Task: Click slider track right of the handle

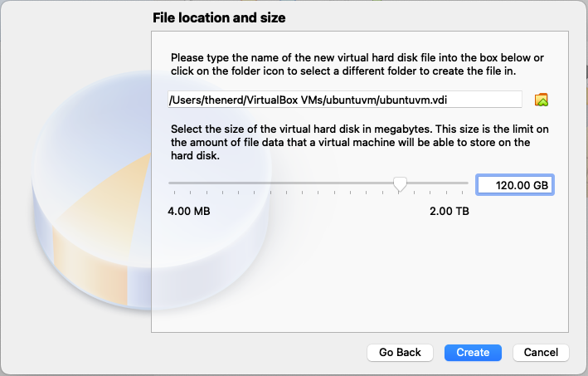Action: (435, 183)
